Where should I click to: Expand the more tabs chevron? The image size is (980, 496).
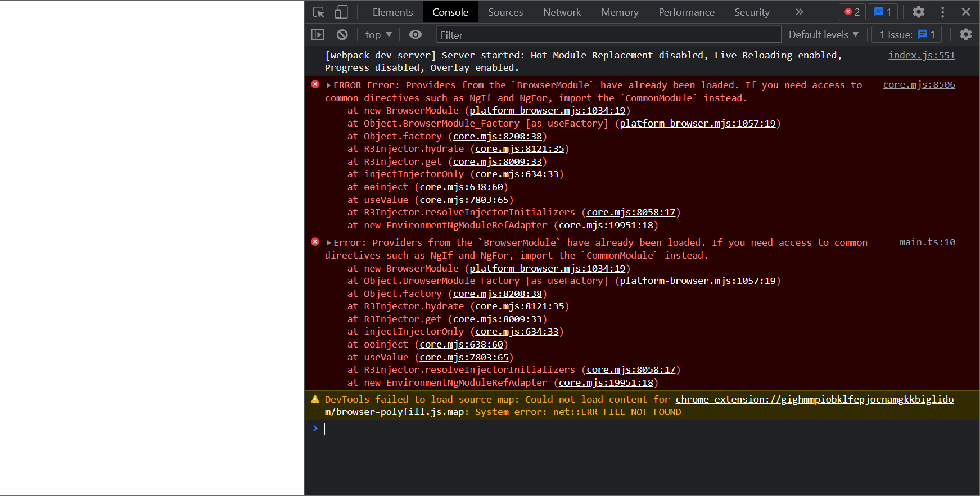tap(799, 12)
